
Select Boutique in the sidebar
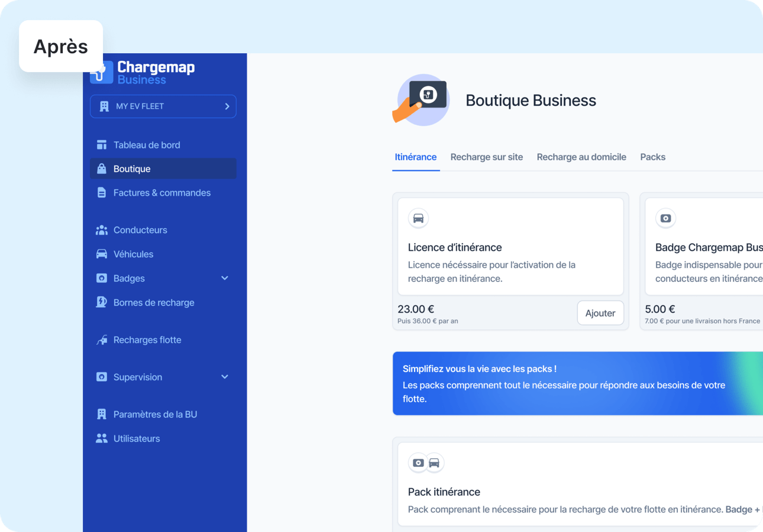163,168
